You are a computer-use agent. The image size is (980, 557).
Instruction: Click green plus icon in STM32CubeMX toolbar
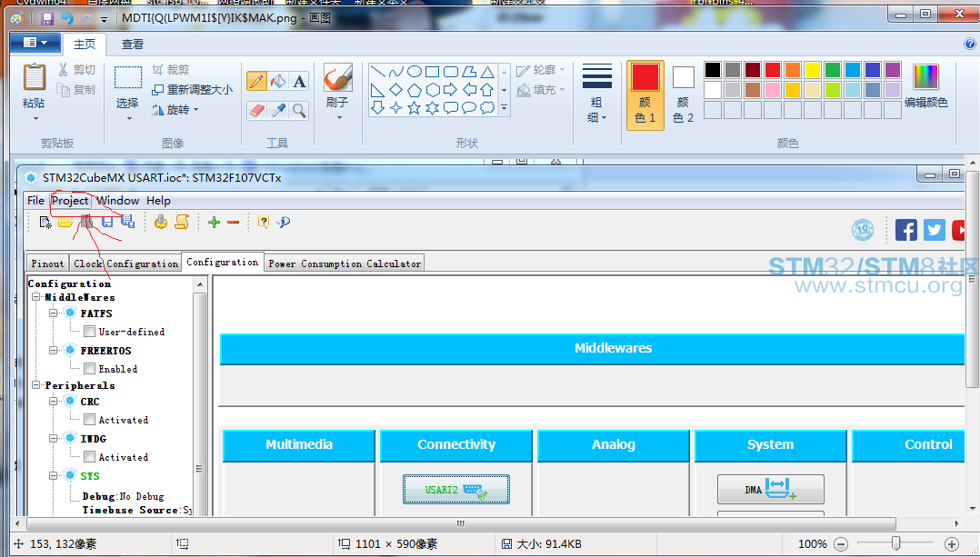[x=214, y=223]
